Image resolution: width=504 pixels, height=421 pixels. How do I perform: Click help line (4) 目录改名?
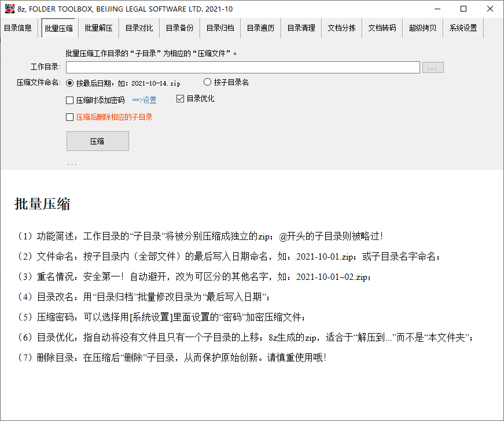tap(143, 297)
